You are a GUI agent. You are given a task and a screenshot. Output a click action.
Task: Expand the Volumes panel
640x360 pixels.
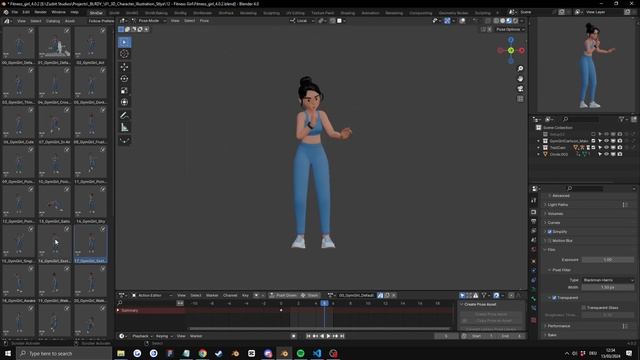[x=555, y=213]
